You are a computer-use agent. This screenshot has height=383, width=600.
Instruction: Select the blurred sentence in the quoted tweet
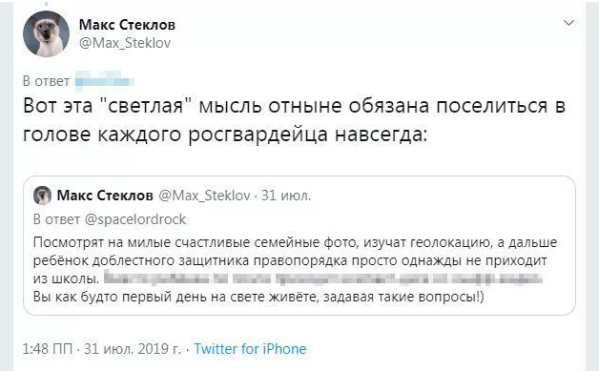tap(323, 278)
